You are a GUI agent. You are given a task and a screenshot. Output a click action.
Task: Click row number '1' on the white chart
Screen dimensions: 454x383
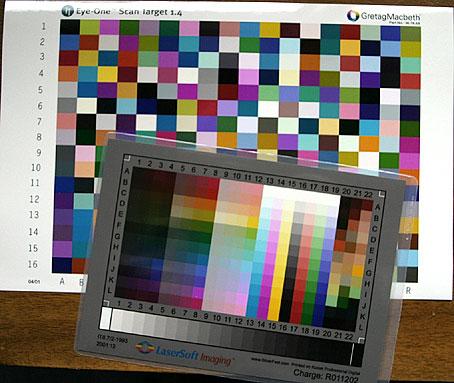43,26
